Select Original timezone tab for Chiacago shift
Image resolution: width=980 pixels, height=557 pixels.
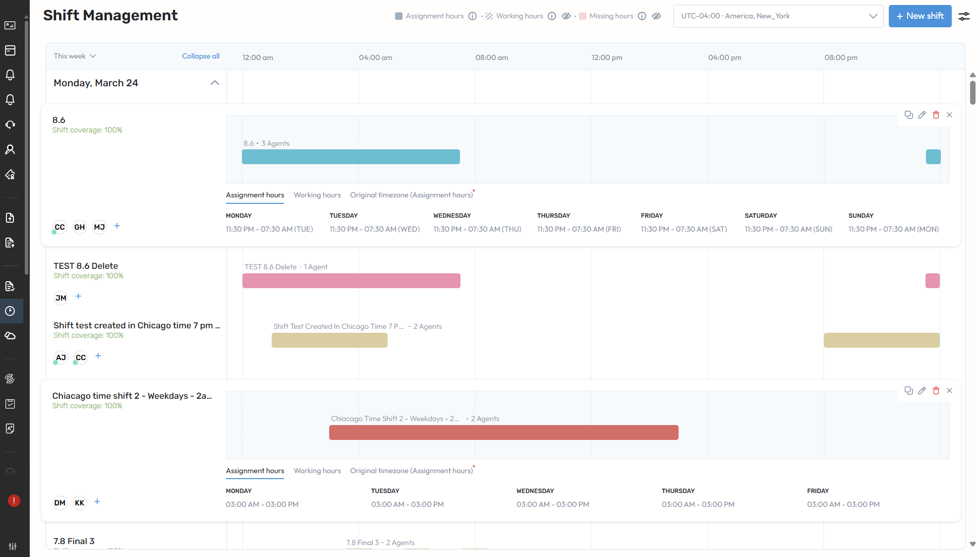coord(411,471)
